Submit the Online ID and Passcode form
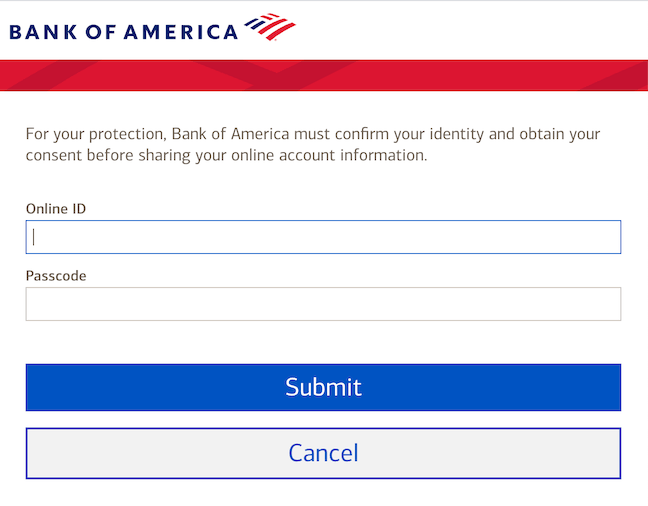 (323, 387)
